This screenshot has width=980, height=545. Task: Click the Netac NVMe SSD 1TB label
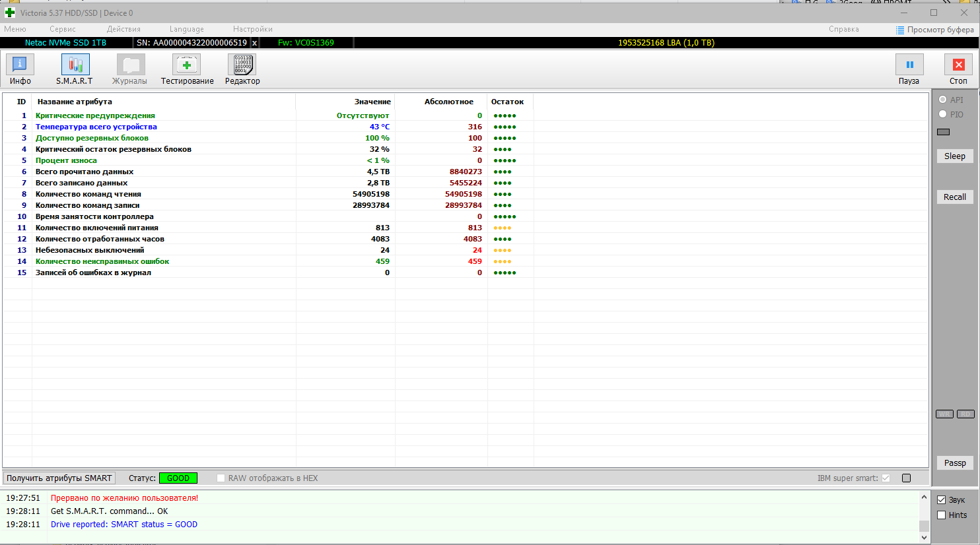(x=65, y=43)
